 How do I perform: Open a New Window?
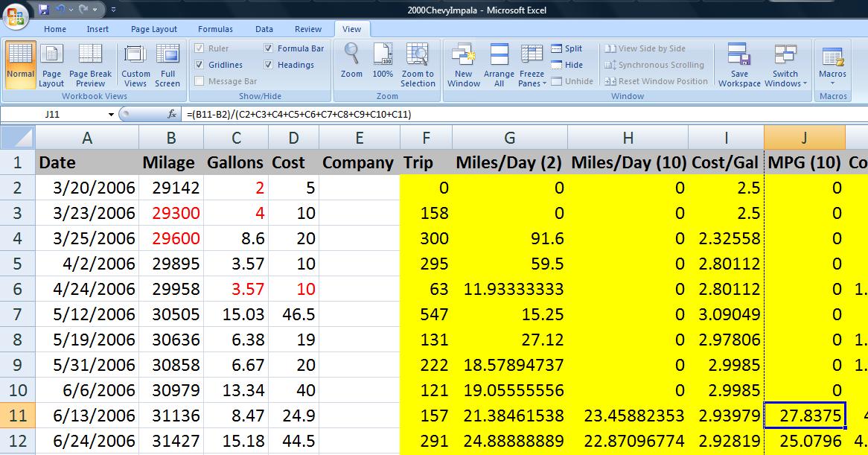[463, 65]
